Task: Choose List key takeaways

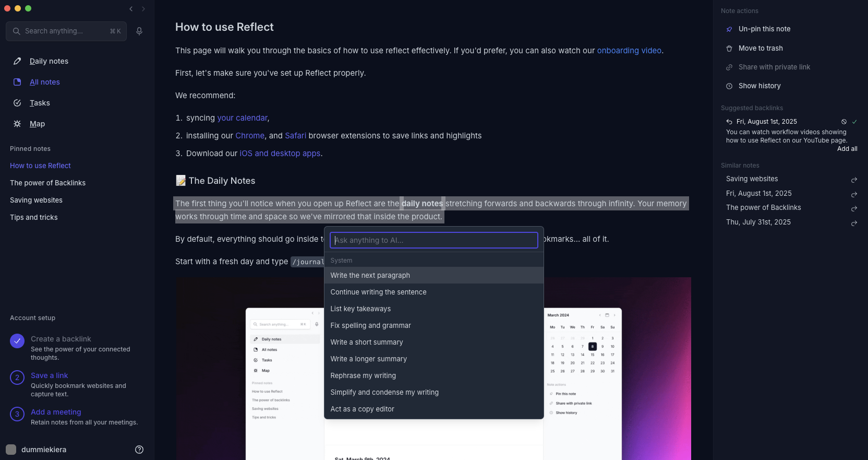Action: pos(434,309)
